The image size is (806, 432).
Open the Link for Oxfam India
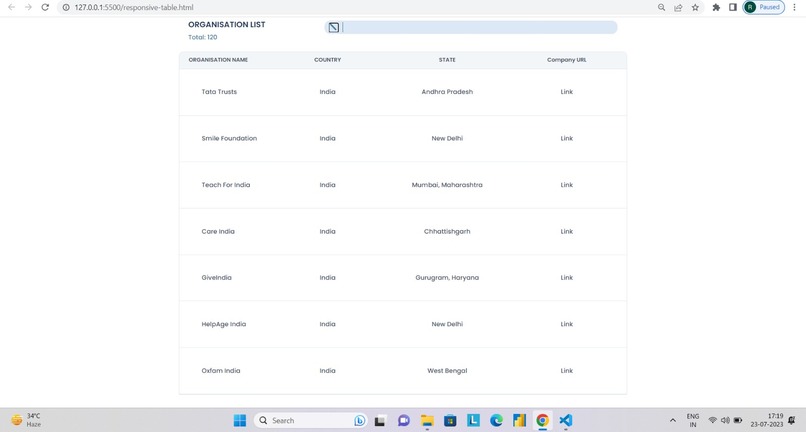tap(566, 371)
